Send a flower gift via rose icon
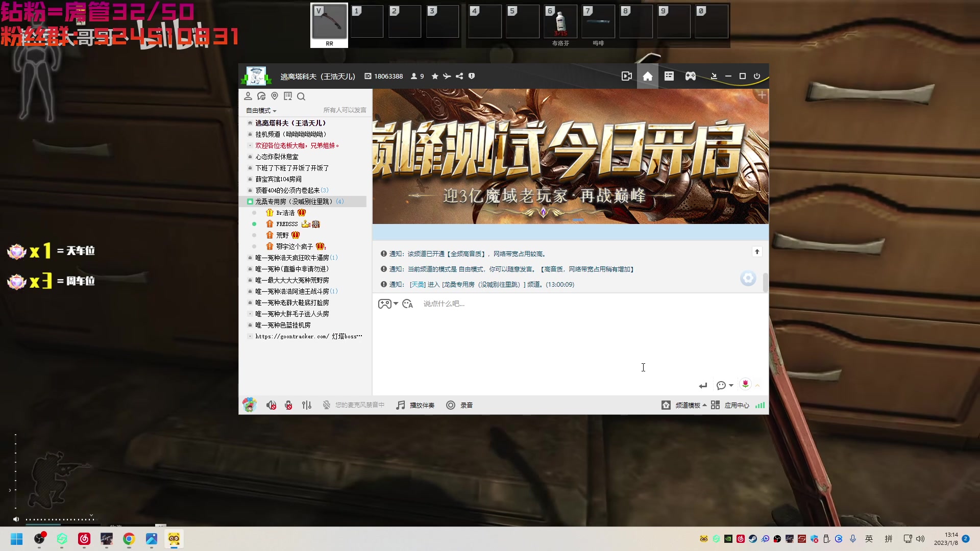Viewport: 980px width, 551px height. pyautogui.click(x=745, y=384)
